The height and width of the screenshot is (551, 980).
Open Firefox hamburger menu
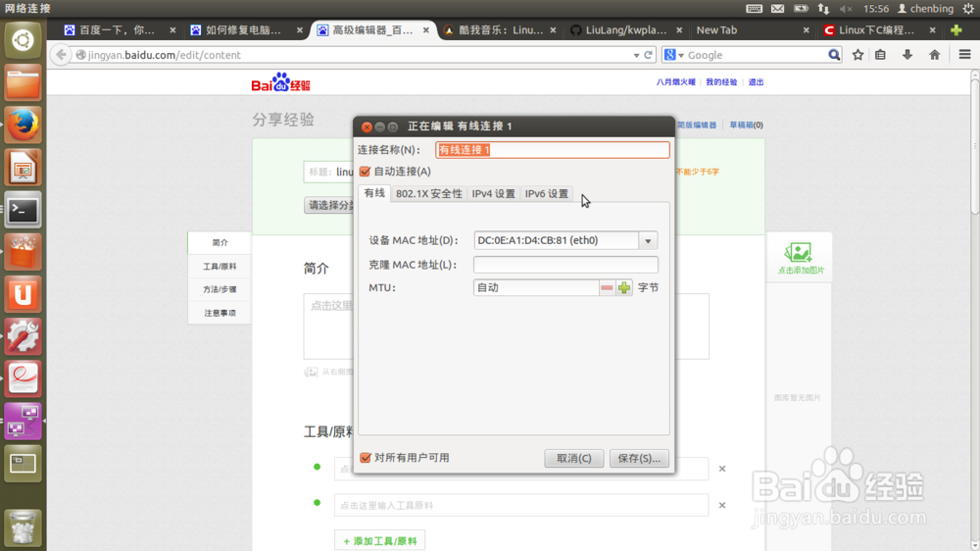point(964,55)
